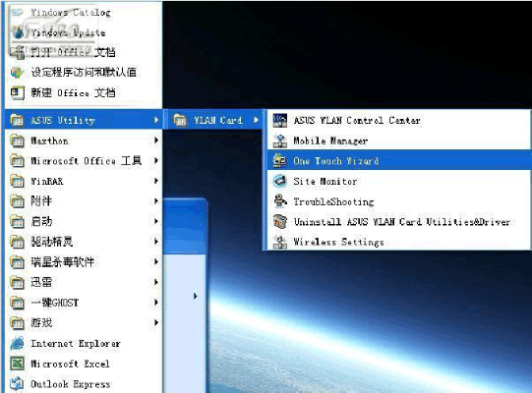
Task: Expand the WinRAR submenu arrow
Action: pos(156,181)
